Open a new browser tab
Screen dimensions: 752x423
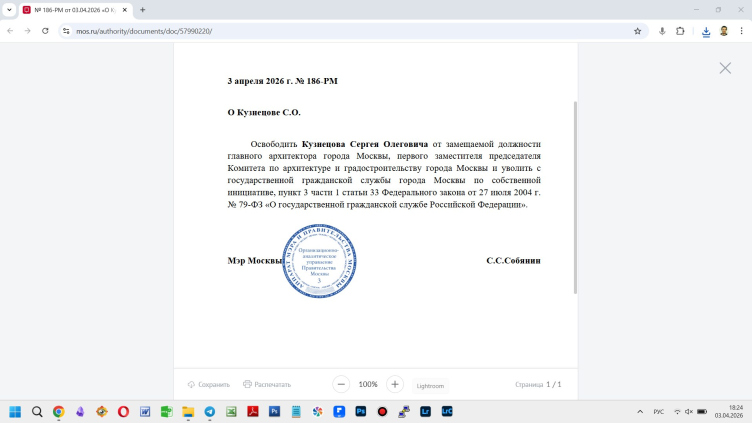(x=142, y=10)
